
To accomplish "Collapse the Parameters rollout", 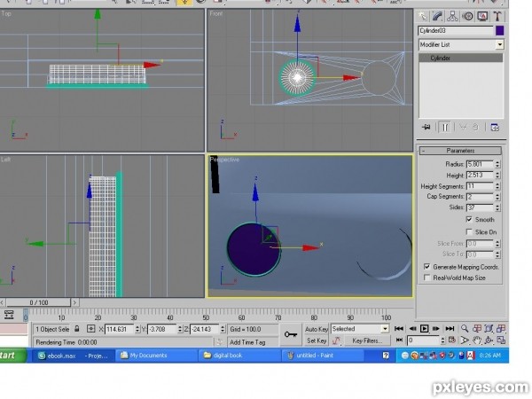I will point(460,151).
